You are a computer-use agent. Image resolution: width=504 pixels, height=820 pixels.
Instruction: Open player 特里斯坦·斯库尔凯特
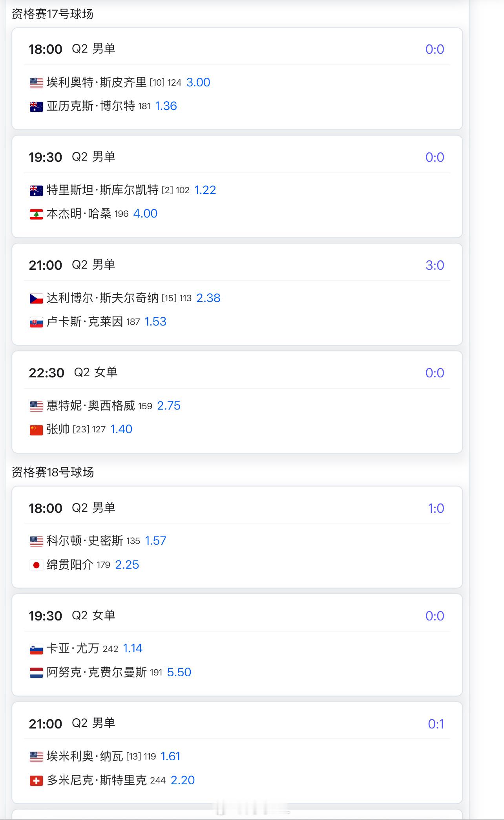[102, 190]
